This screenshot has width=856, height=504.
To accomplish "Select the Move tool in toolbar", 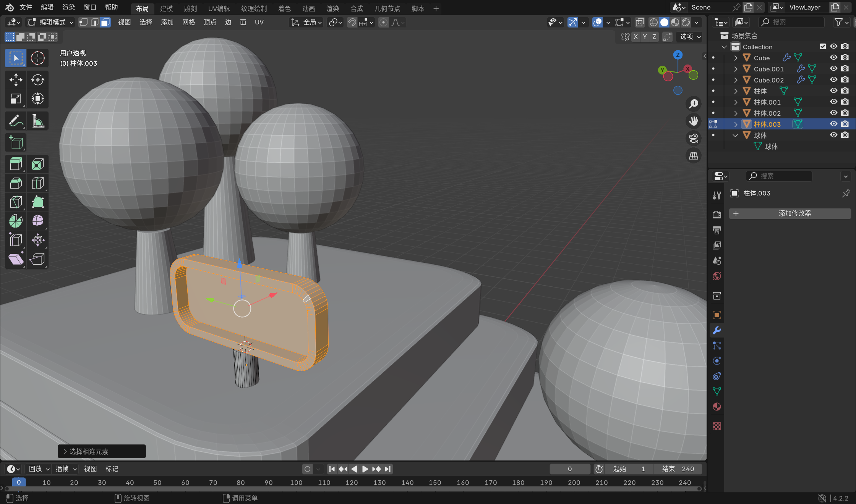I will [16, 80].
